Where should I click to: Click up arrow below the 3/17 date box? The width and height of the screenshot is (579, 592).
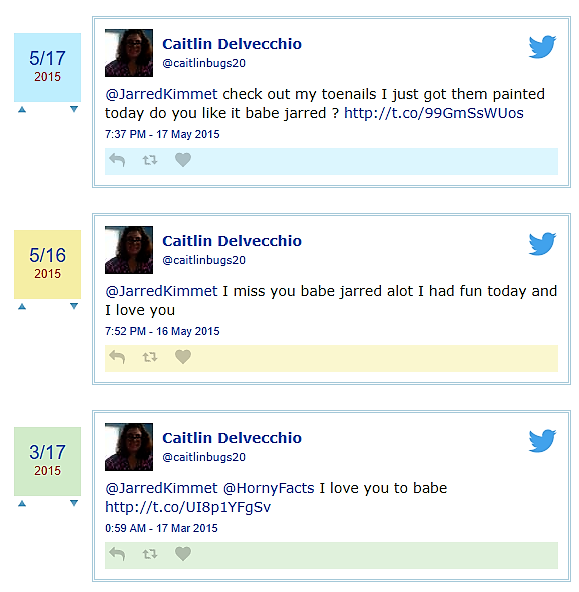[x=22, y=503]
